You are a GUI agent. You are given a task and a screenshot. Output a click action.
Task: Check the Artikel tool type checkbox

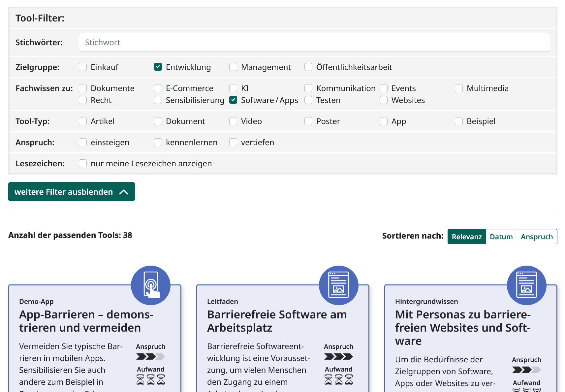(83, 121)
